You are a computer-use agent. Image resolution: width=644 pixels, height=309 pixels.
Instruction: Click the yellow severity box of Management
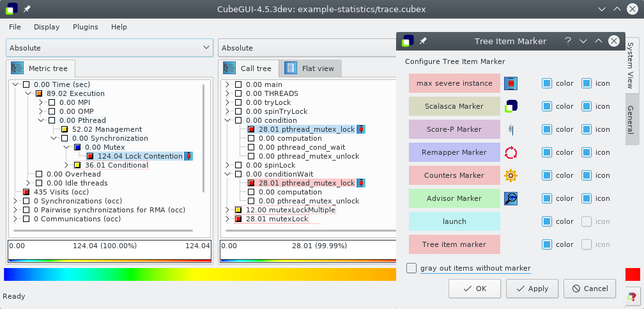pos(65,130)
